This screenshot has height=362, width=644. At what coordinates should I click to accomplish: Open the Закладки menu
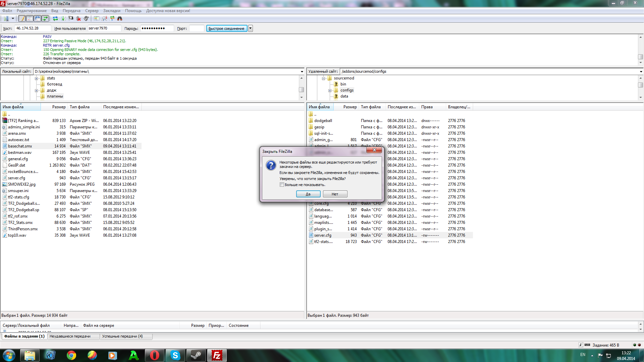pos(112,11)
